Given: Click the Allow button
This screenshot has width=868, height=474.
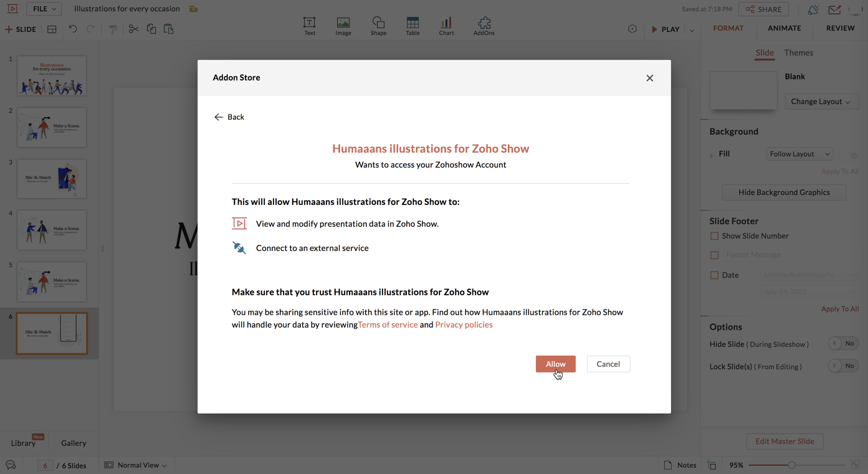Looking at the screenshot, I should (555, 364).
